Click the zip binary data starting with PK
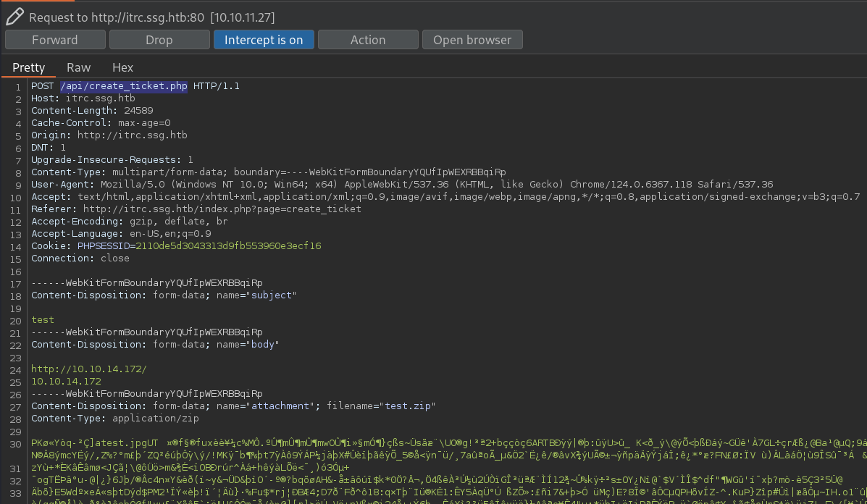This screenshot has height=504, width=867. [448, 443]
